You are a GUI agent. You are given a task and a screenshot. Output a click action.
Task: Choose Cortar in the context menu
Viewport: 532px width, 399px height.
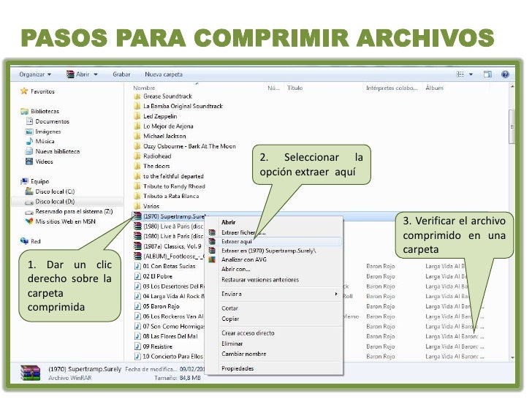229,308
